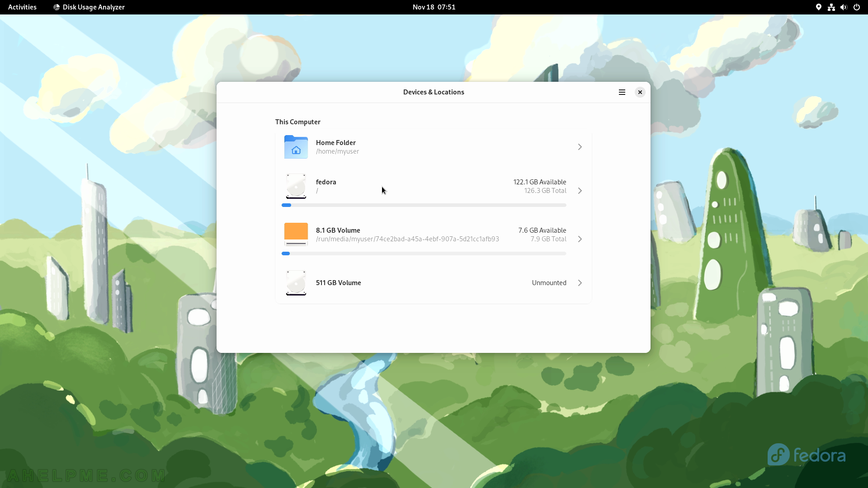Click the fedora disk drive icon
This screenshot has height=488, width=868.
(x=296, y=186)
